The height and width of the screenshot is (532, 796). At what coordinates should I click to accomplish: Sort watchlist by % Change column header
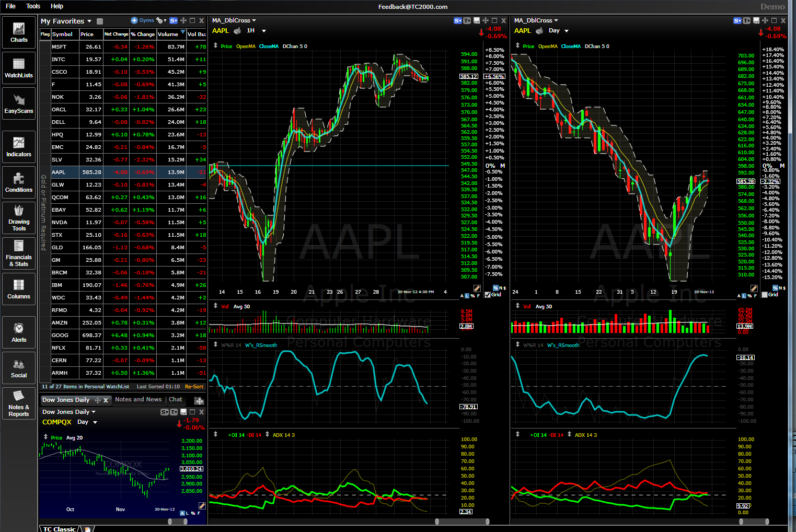pyautogui.click(x=143, y=34)
